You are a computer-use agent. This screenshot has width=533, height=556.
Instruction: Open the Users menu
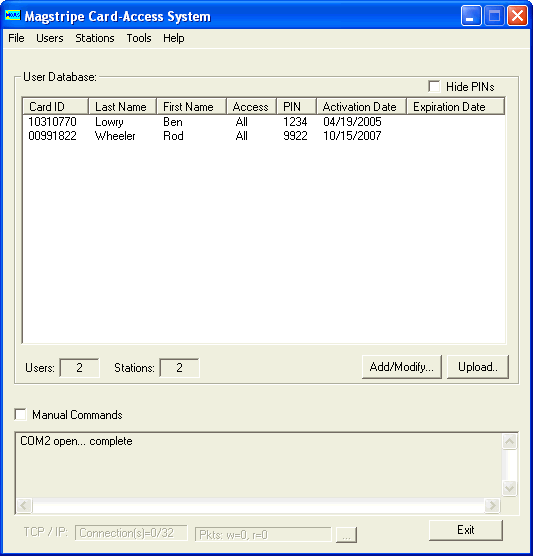(50, 38)
